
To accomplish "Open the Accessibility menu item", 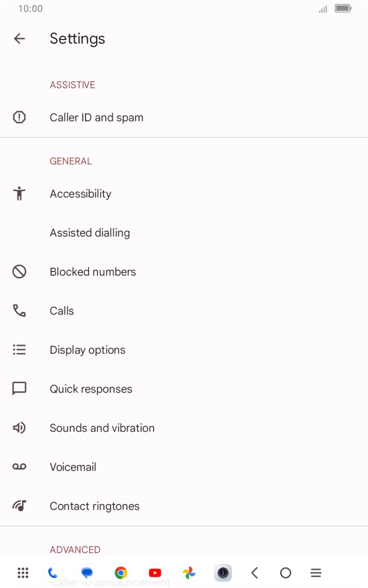I will pyautogui.click(x=80, y=194).
